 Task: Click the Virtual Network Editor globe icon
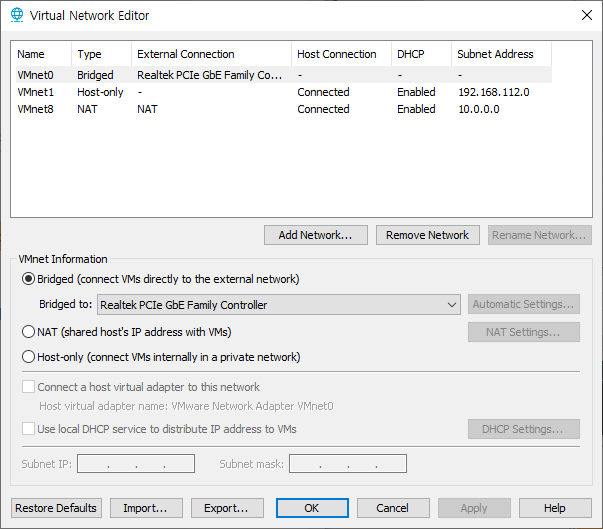tap(17, 15)
